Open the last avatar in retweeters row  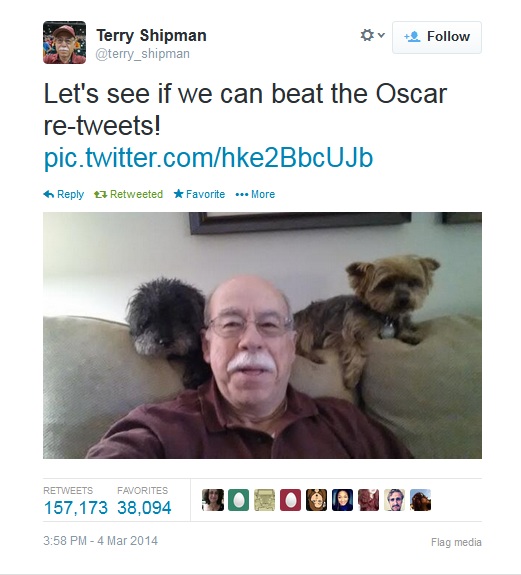(421, 500)
